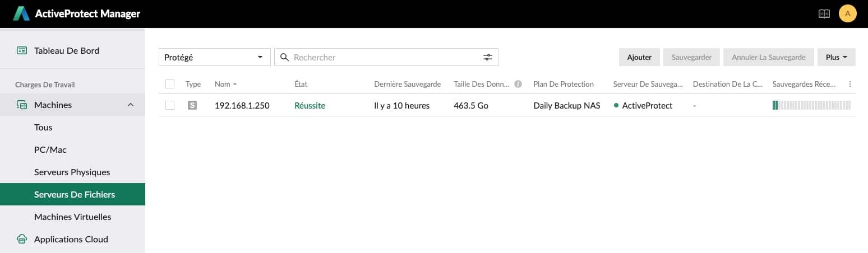Click the info icon beside Taille Des Données
This screenshot has height=253, width=868.
[518, 84]
